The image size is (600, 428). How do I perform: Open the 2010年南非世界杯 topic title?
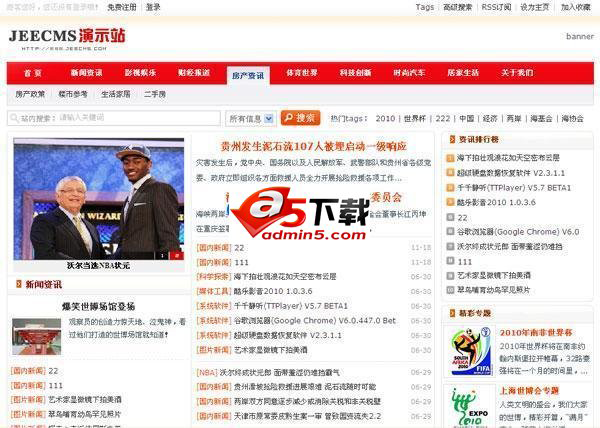536,332
